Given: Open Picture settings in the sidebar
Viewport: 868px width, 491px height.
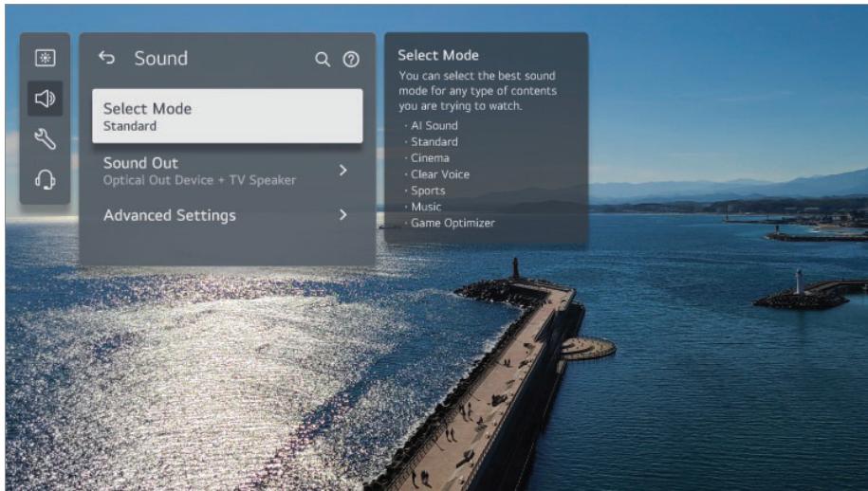Looking at the screenshot, I should (45, 58).
